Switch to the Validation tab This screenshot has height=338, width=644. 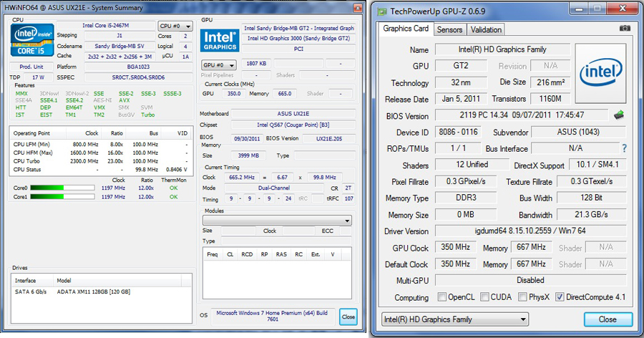486,29
